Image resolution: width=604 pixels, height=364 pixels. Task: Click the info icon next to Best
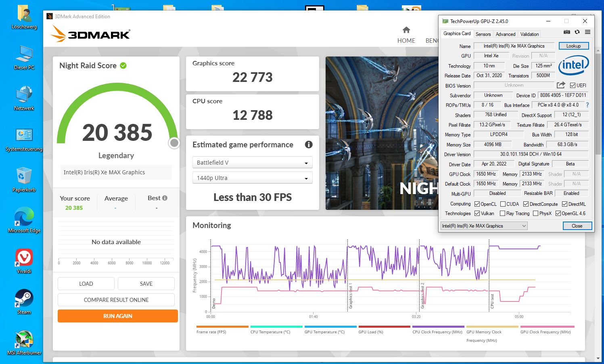point(165,198)
